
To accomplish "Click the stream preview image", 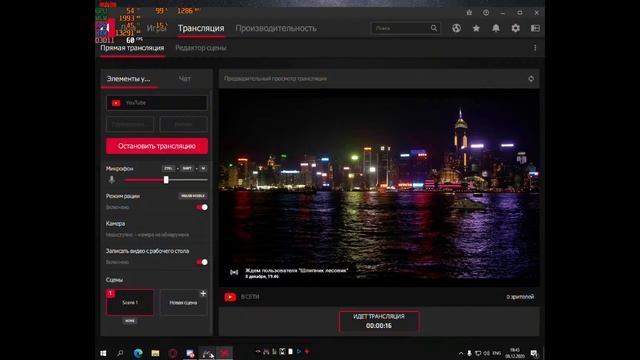I will coord(379,188).
